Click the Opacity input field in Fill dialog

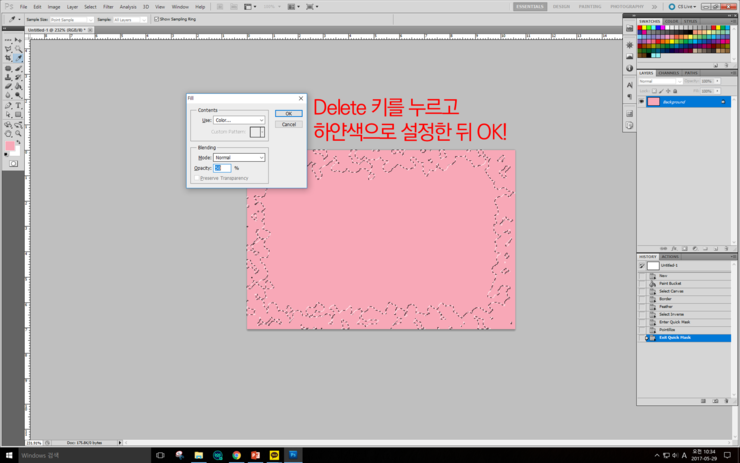point(222,168)
